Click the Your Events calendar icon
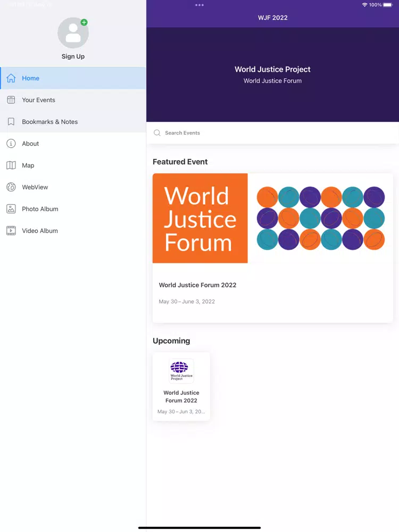 (11, 100)
